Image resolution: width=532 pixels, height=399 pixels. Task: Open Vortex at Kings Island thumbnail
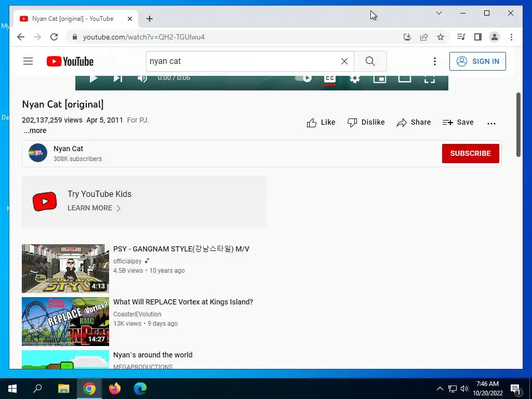pos(65,322)
